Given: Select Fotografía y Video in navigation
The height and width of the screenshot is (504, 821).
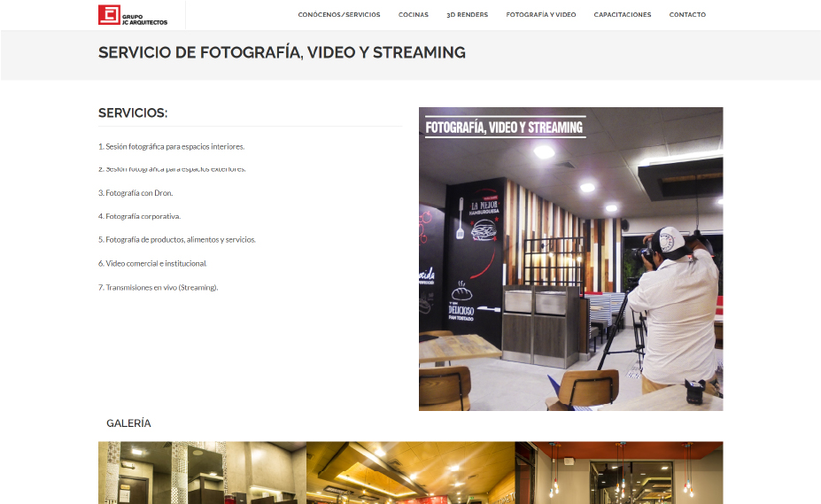Looking at the screenshot, I should click(540, 15).
